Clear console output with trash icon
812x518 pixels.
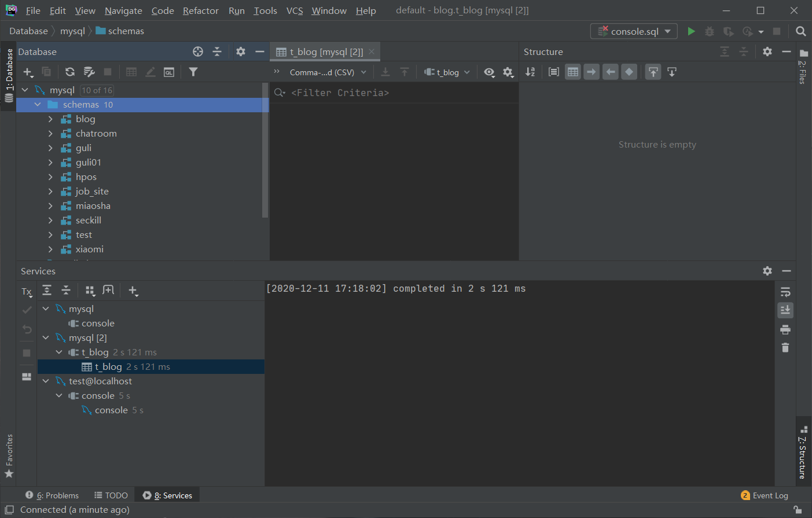[785, 347]
